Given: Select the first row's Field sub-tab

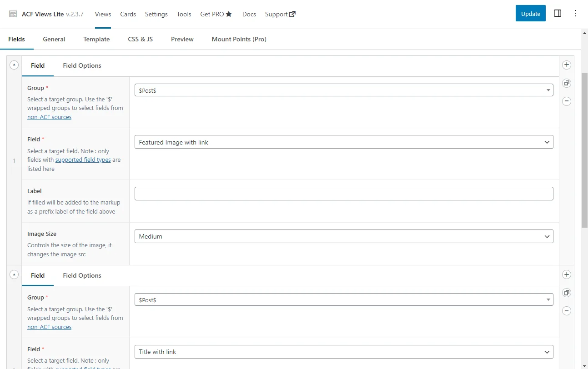Looking at the screenshot, I should (38, 65).
